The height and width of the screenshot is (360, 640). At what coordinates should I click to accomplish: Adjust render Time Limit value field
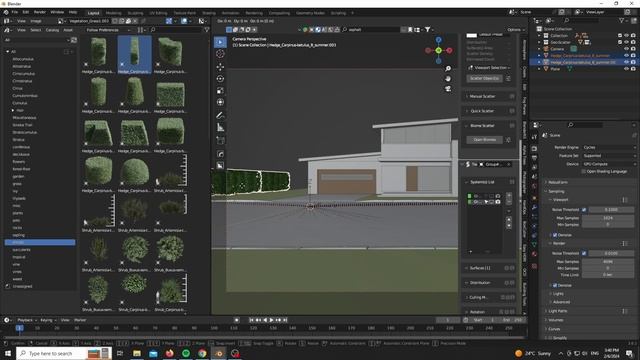pos(608,275)
